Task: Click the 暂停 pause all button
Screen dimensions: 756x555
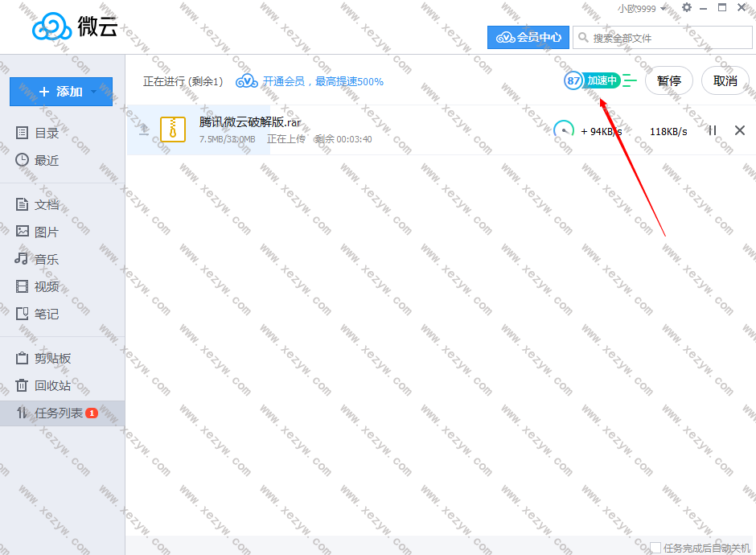Action: coord(668,80)
